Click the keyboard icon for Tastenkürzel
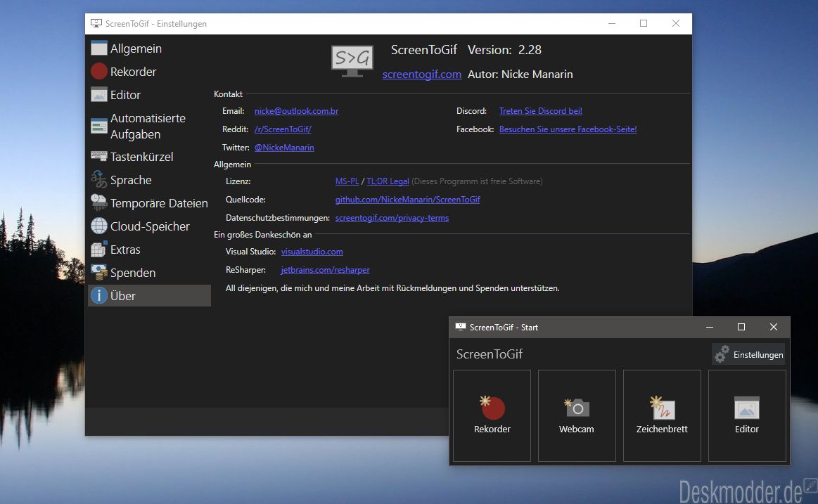 98,156
